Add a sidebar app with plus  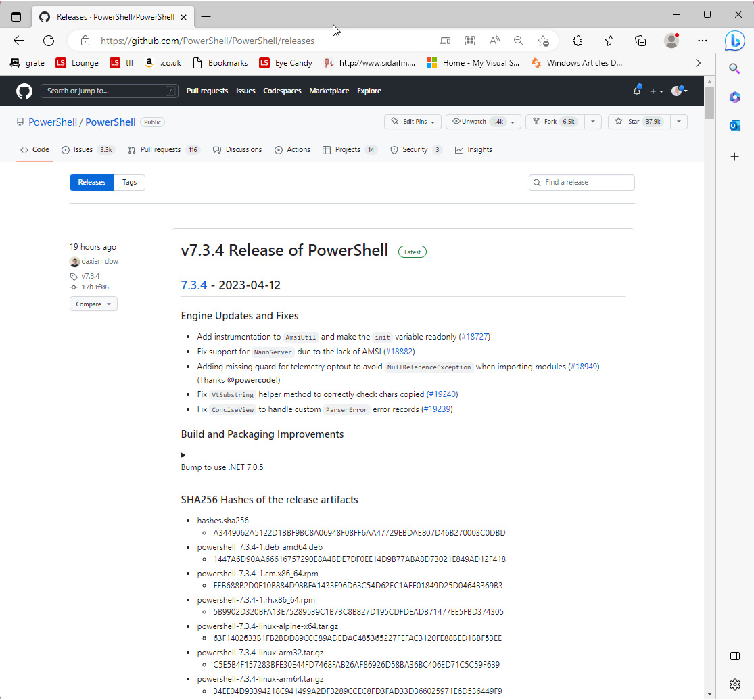point(734,157)
